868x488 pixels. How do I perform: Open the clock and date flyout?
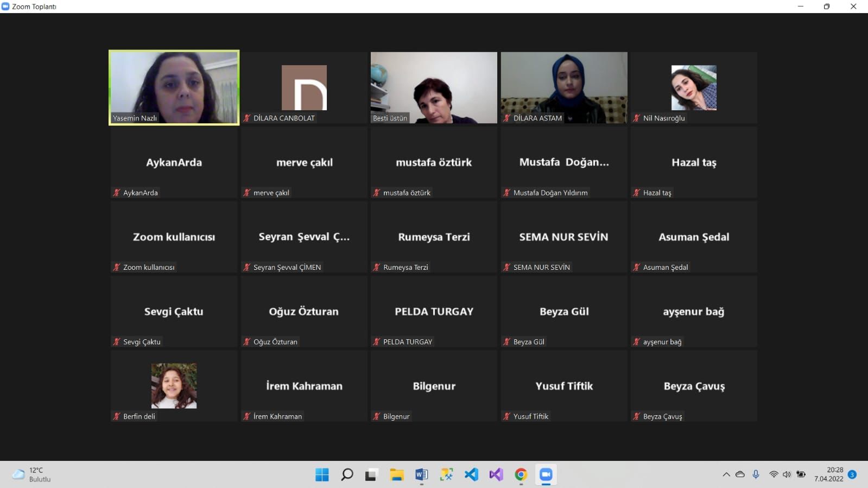[x=828, y=474]
